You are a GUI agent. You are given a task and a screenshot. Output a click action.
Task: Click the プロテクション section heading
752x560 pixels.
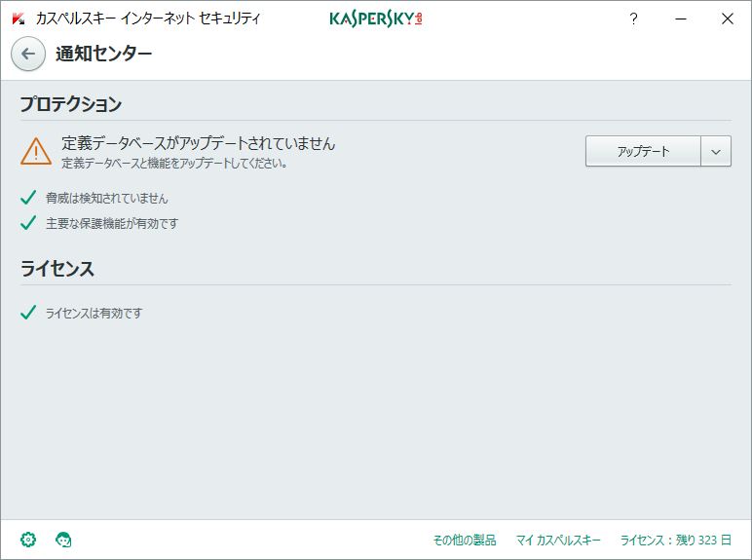coord(71,104)
